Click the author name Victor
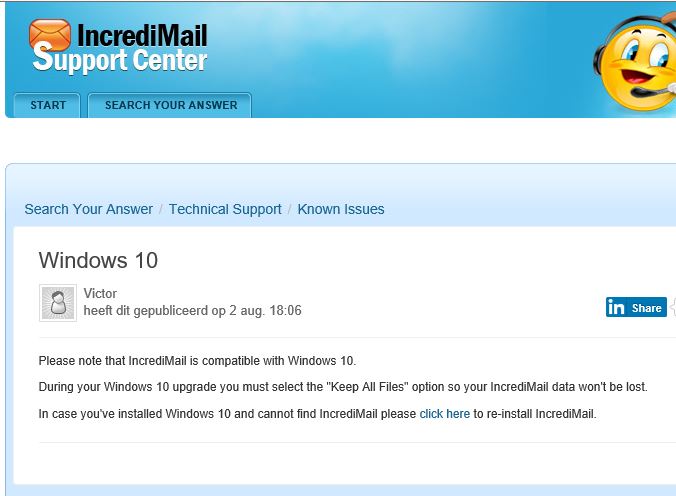Image resolution: width=676 pixels, height=496 pixels. [100, 293]
